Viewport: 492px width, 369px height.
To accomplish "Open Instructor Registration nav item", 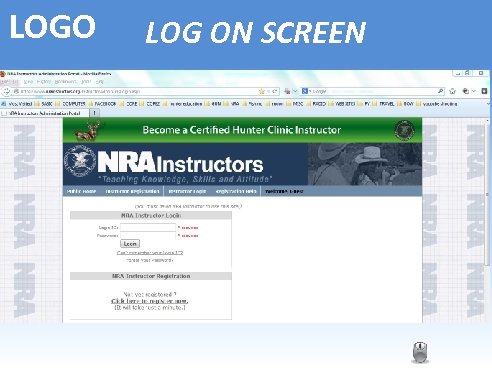I will pos(132,191).
